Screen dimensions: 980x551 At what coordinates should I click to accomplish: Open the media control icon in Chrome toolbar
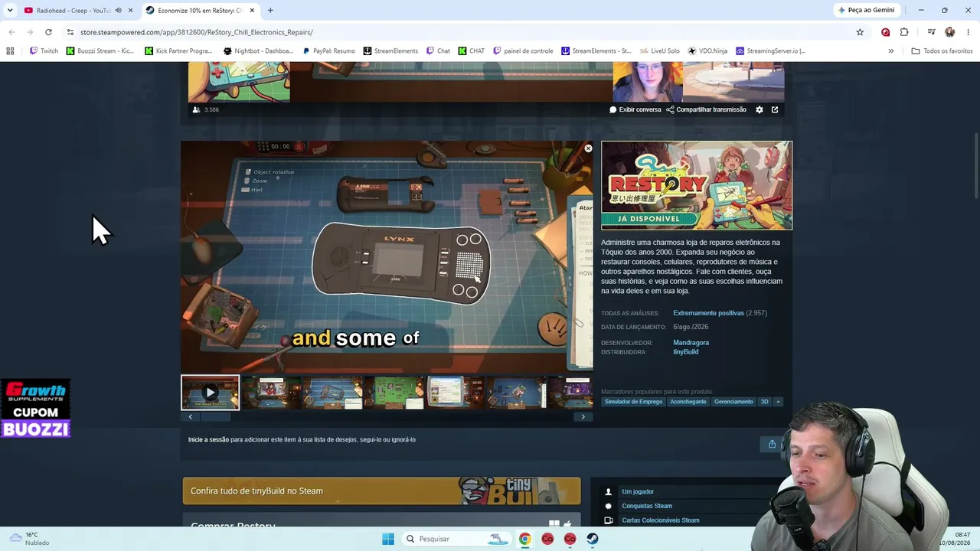click(x=932, y=32)
